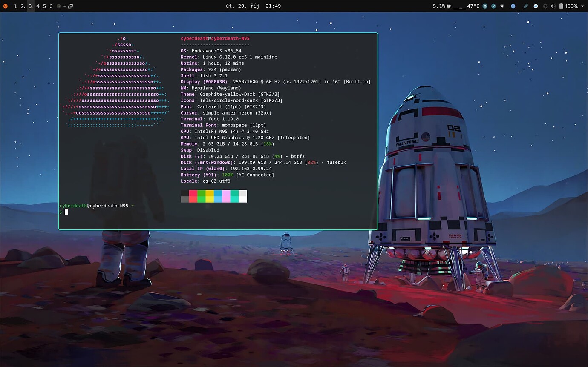Click the "Kernel: Linux 6.12.0-rc5-1-mainline" line

229,57
